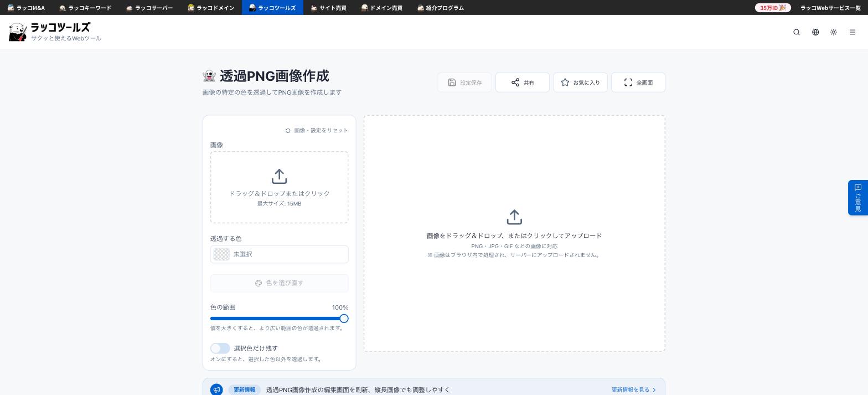Open the ラッコキーワード tab

coord(85,8)
